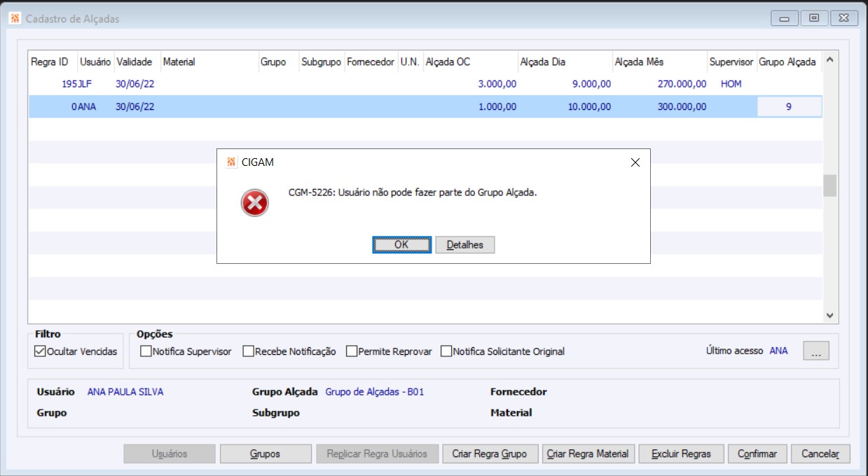Click the Supervisor column header

[731, 62]
